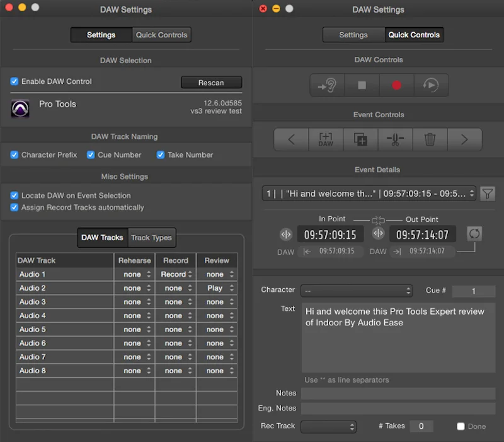Click the Out Point timecode 09:57:14:07 field
The width and height of the screenshot is (504, 442).
(422, 235)
